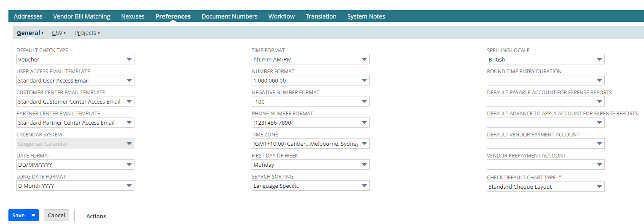
Task: Switch to Vendor Bill Matching tab
Action: (x=82, y=16)
